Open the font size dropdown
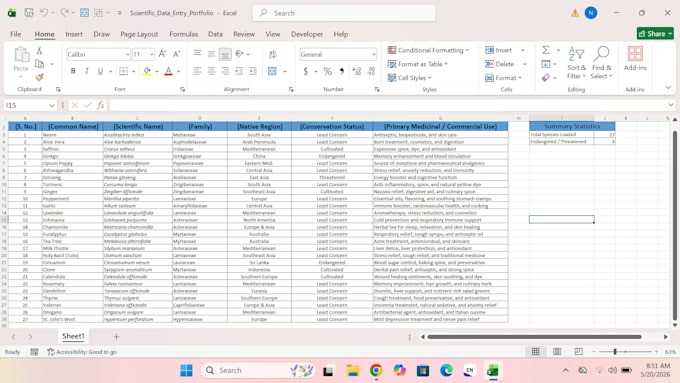The height and width of the screenshot is (383, 680). tap(151, 55)
